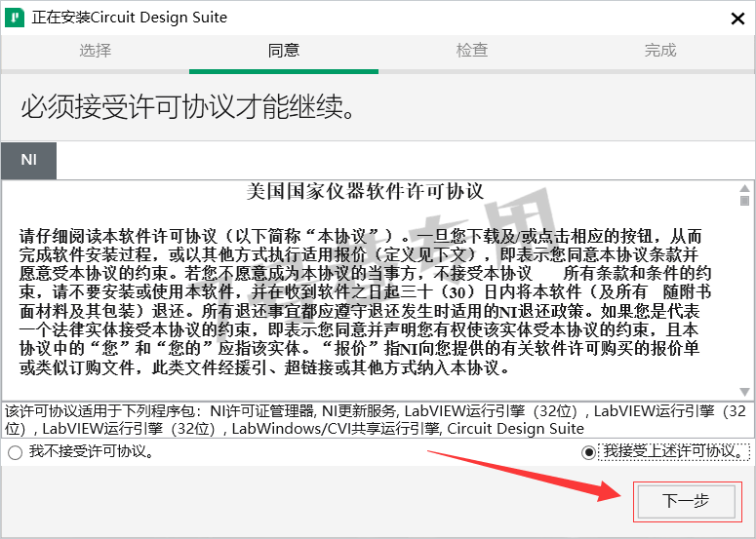
Task: Click the window title 正在安装Circuit Design Suite
Action: 129,18
